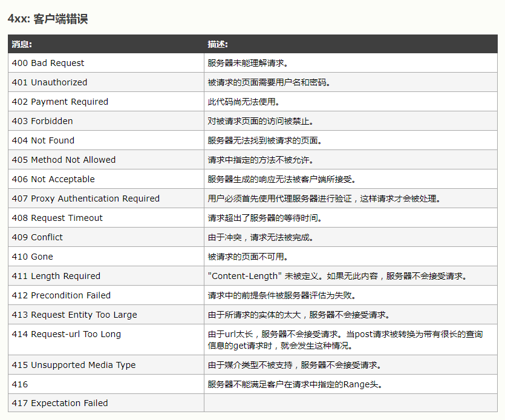Select the "405 Method Not Allowed" cell
Viewport: 505px width, 420px height.
[106, 160]
